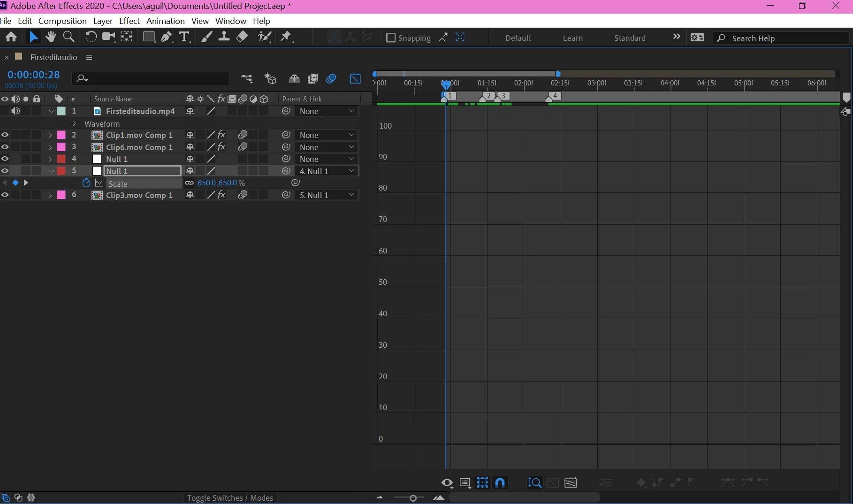Expand the Waveform property group

75,123
